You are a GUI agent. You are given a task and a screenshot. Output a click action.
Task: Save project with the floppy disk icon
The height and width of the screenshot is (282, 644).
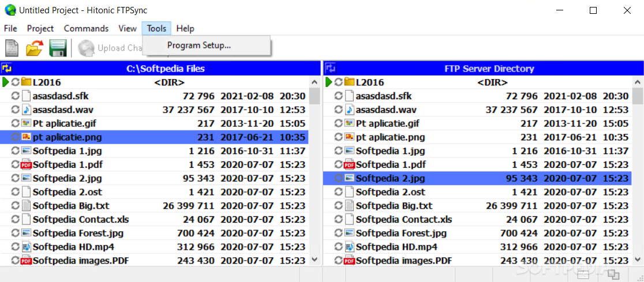(x=58, y=48)
